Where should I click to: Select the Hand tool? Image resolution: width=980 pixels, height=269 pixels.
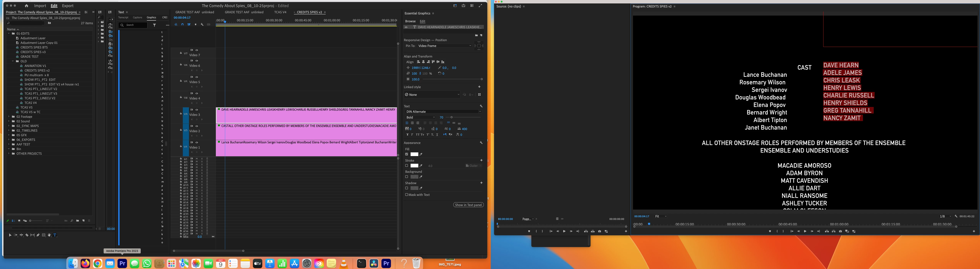click(x=49, y=235)
